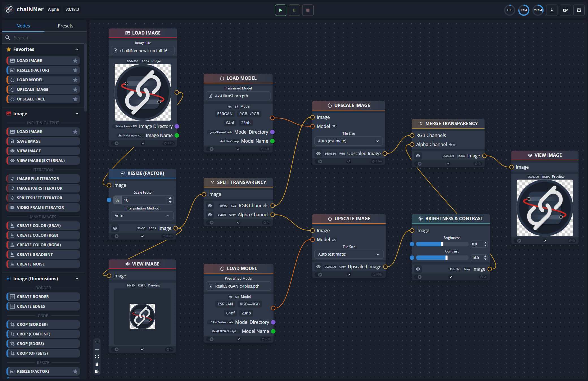Click the fit view canvas control
Screen dimensions: 588x381
[x=97, y=357]
